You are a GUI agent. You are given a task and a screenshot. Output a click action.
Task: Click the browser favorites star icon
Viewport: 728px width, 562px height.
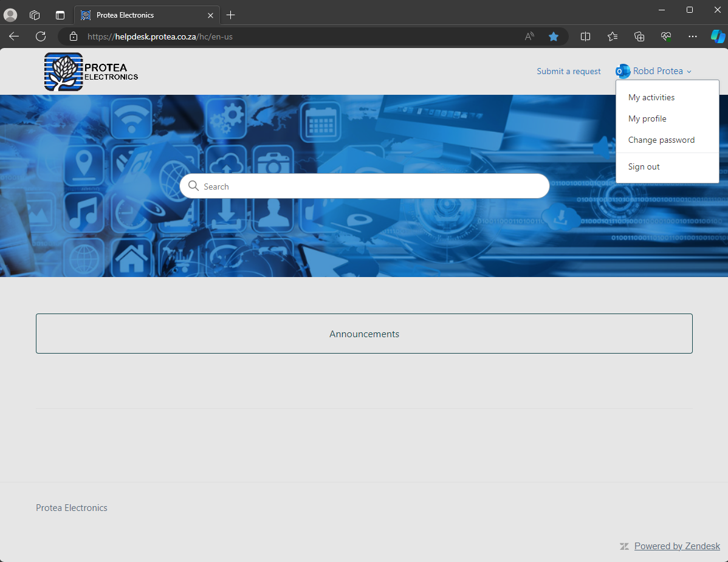coord(554,36)
